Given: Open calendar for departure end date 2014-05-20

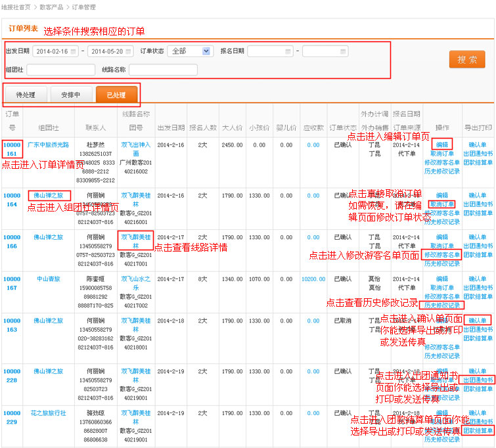Looking at the screenshot, I should 129,51.
